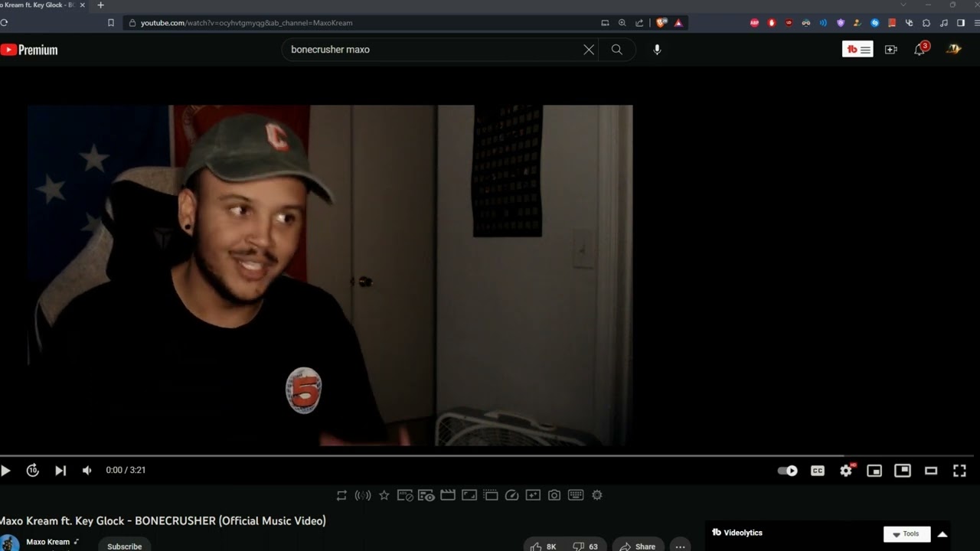Screen dimensions: 980x551
Task: Like the video with 8K thumbs up
Action: pos(544,546)
